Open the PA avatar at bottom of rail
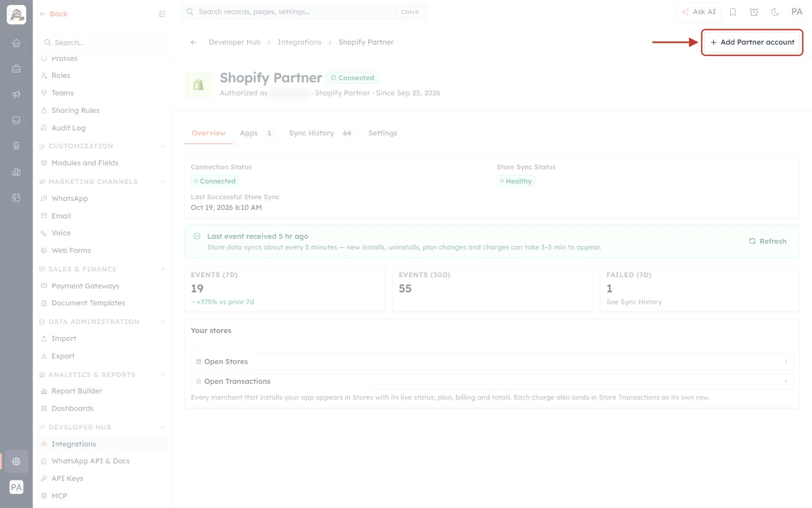This screenshot has height=508, width=812. coord(16,487)
